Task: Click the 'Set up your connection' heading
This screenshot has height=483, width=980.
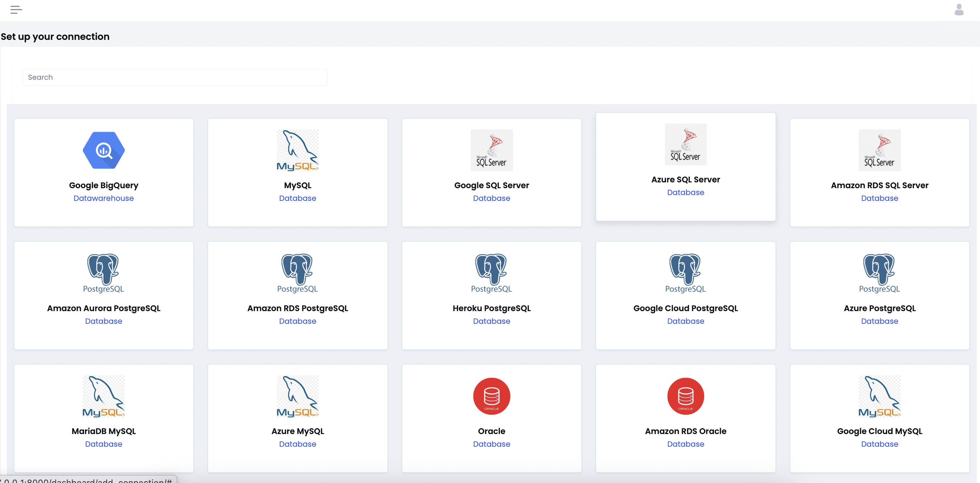Action: coord(55,37)
